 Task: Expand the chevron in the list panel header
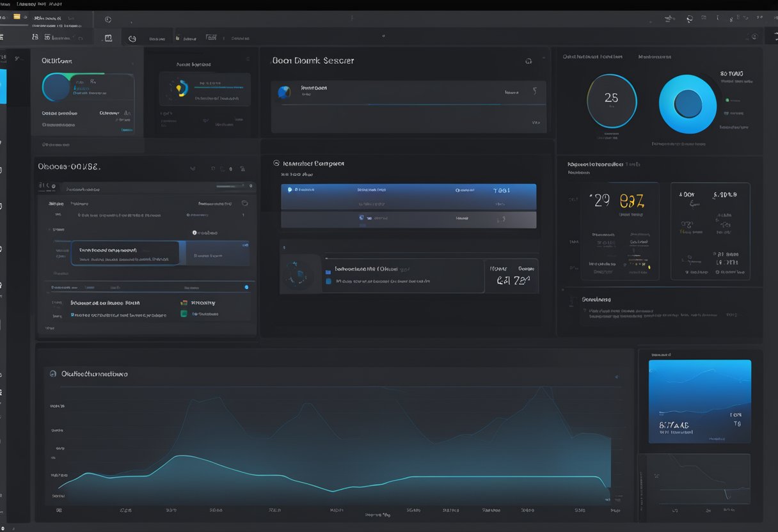(193, 169)
